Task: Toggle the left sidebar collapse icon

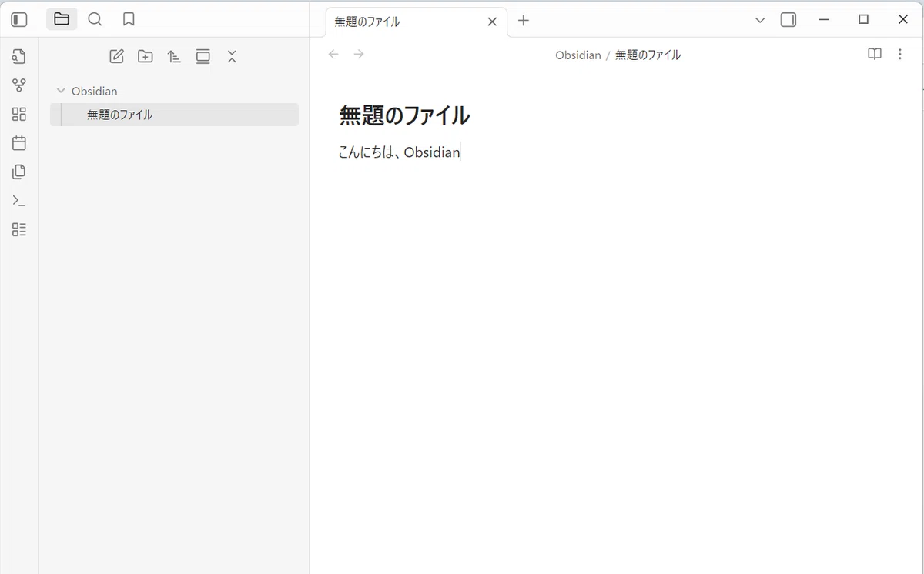Action: click(19, 20)
